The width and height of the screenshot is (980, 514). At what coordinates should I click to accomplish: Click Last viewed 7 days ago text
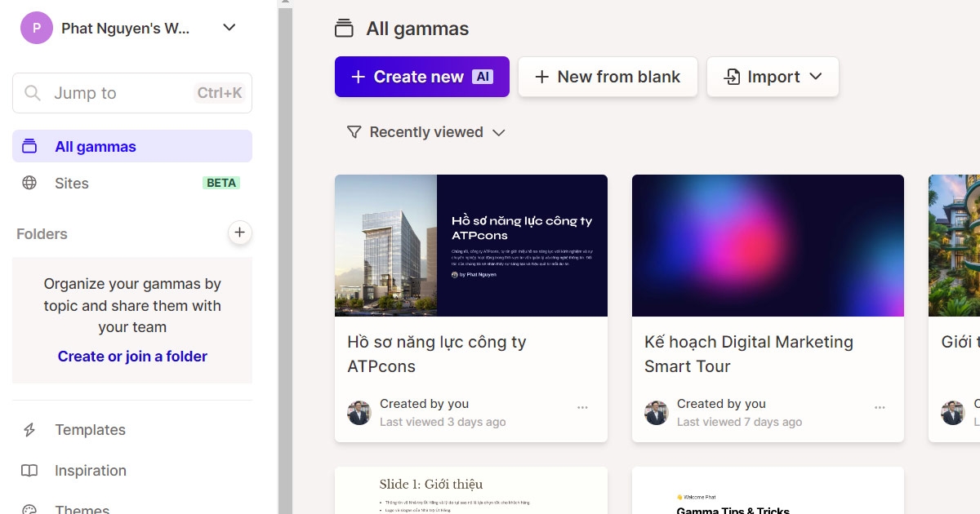tap(740, 422)
